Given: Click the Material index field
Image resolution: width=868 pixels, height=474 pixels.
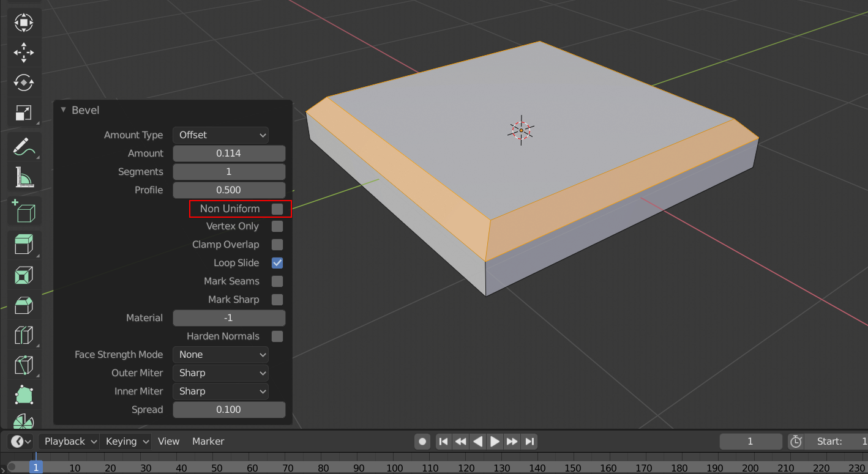Looking at the screenshot, I should tap(229, 318).
